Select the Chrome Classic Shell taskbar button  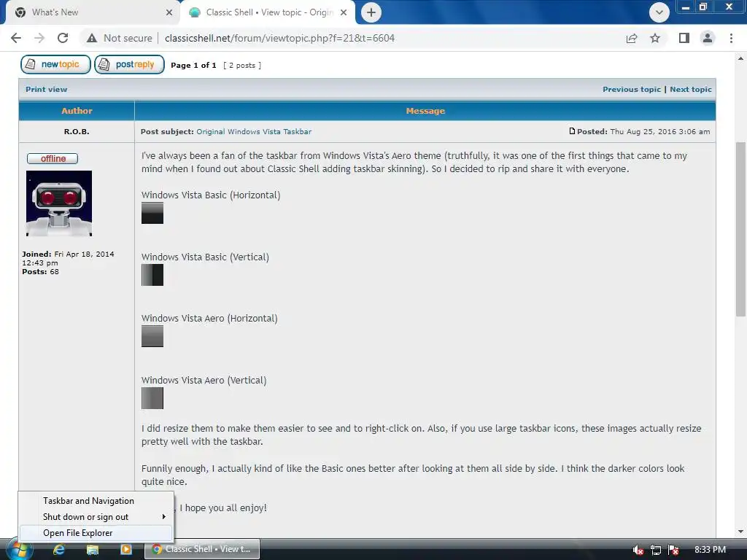click(203, 549)
